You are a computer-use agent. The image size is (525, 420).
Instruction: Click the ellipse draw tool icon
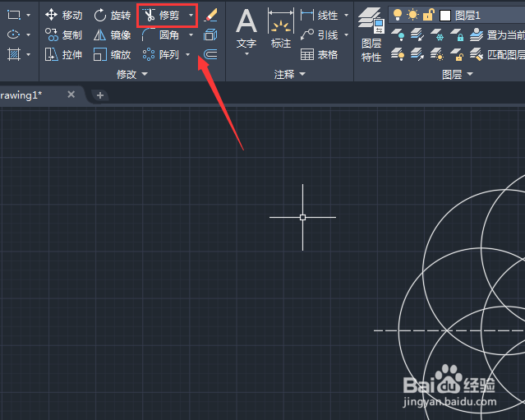pyautogui.click(x=14, y=35)
